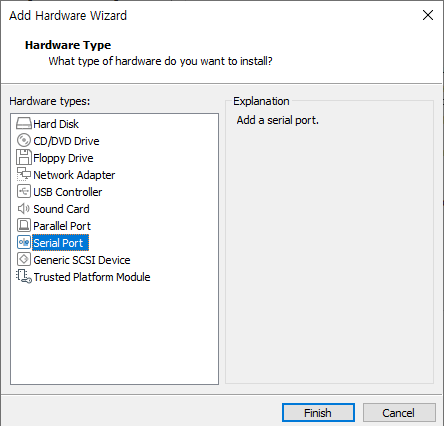Click the Sound Card speaker icon

[24, 209]
